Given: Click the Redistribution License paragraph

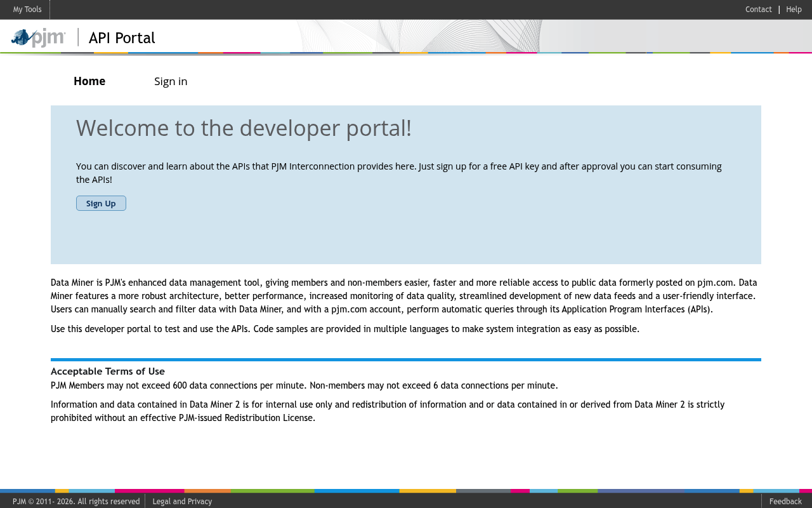Looking at the screenshot, I should tap(388, 411).
